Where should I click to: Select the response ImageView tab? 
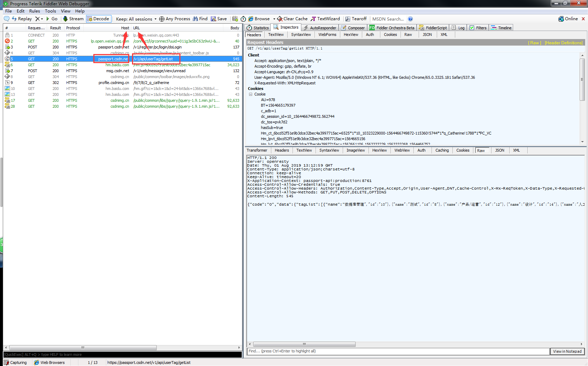[x=356, y=150]
